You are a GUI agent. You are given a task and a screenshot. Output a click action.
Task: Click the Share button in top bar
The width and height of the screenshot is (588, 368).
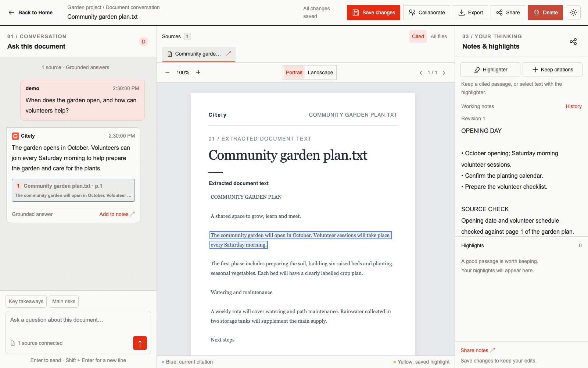pos(508,13)
